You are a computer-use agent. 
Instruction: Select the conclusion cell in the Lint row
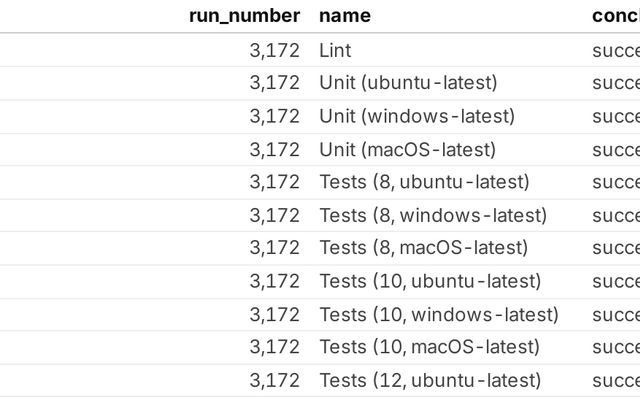click(615, 50)
